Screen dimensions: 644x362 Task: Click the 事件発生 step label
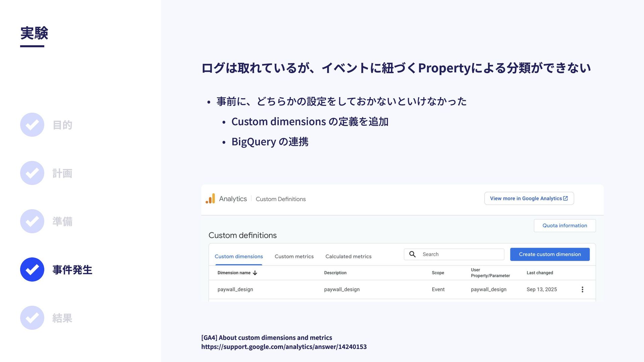point(72,270)
